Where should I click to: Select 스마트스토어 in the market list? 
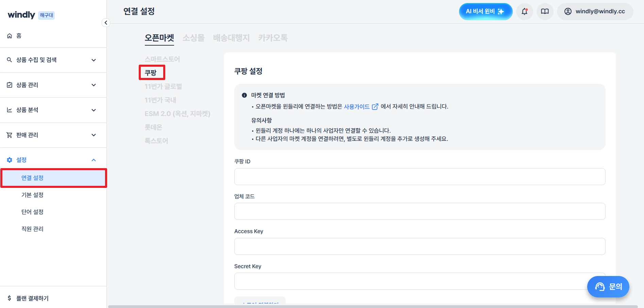point(162,59)
